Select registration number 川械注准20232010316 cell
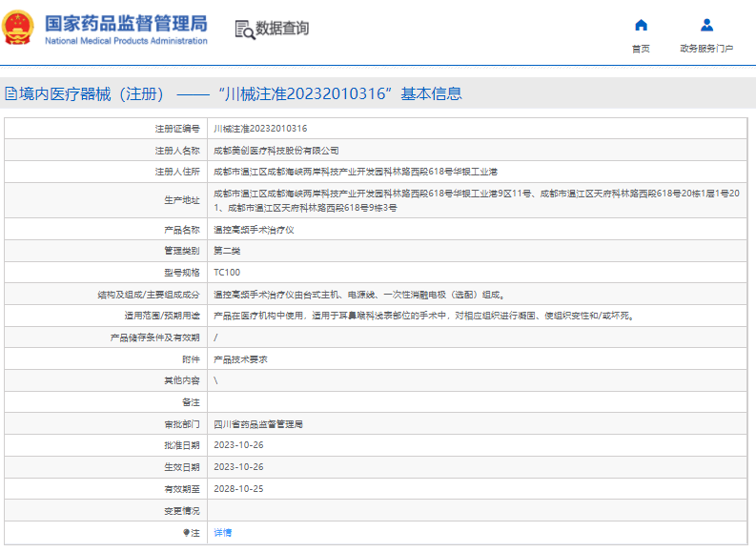 click(260, 129)
